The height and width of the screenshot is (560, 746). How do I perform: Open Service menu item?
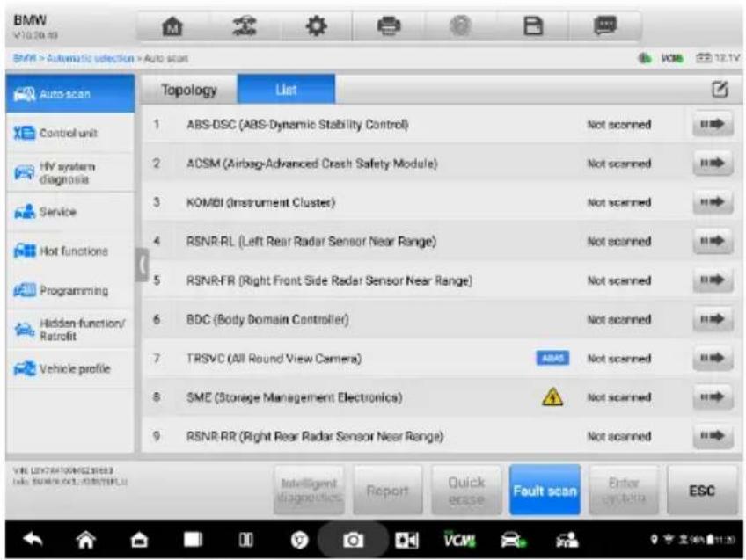click(70, 212)
